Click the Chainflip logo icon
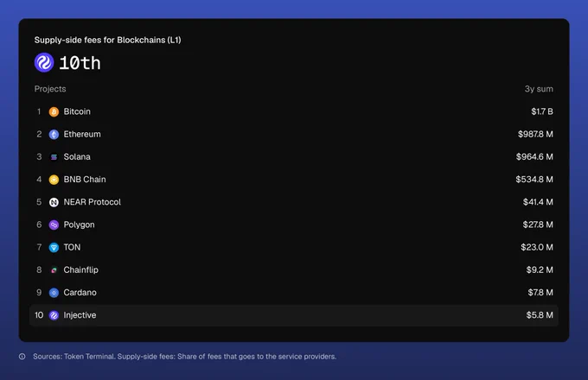Image resolution: width=588 pixels, height=380 pixels. point(54,270)
